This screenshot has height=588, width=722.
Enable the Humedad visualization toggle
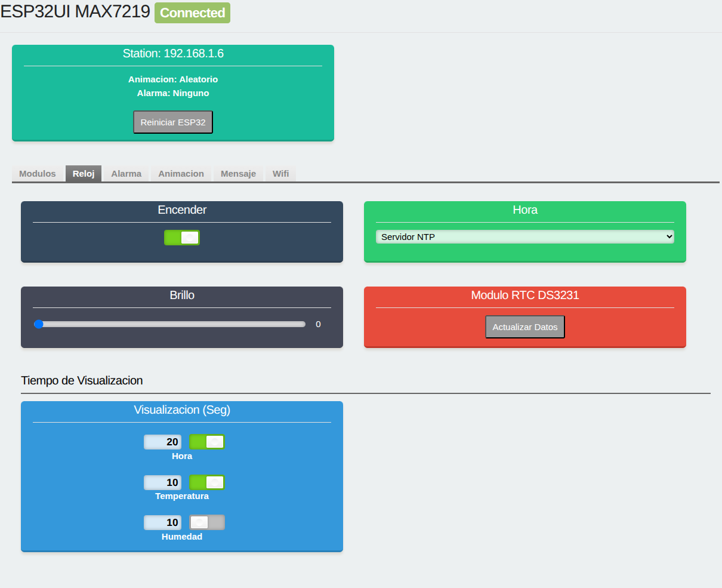point(207,522)
